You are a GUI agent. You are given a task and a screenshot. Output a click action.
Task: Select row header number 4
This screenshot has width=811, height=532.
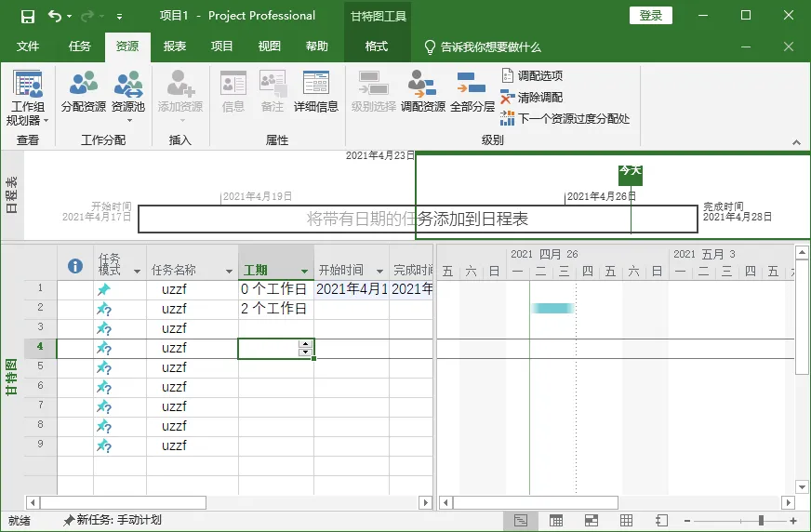point(40,347)
